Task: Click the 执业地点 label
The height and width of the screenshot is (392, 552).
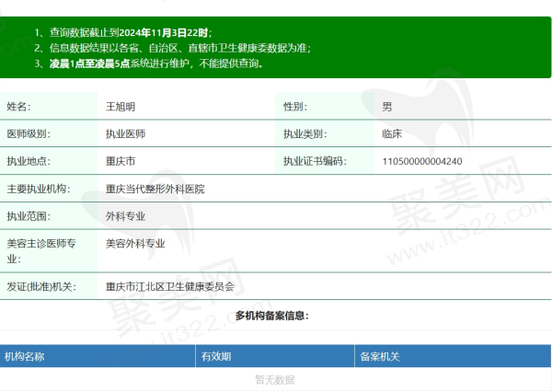Action: pos(29,161)
